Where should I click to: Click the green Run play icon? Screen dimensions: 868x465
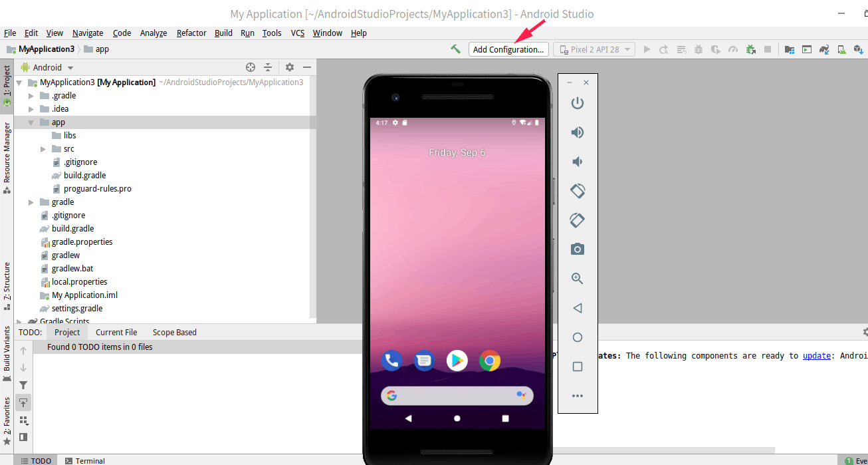pos(647,49)
